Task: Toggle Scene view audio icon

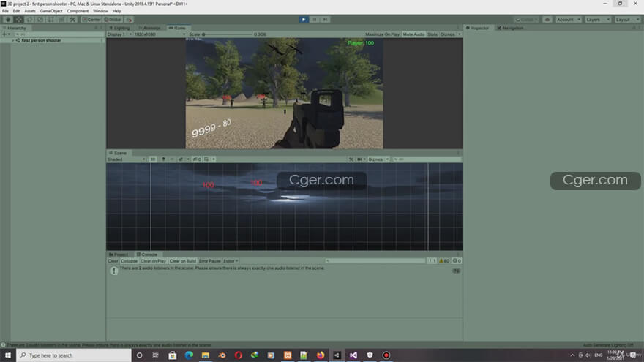Action: tap(172, 159)
